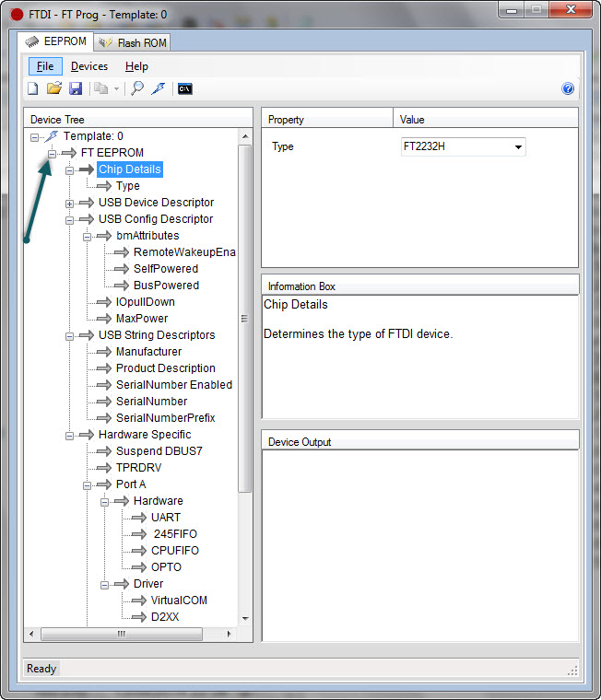
Task: Select bmAttributes tree item
Action: tap(147, 235)
